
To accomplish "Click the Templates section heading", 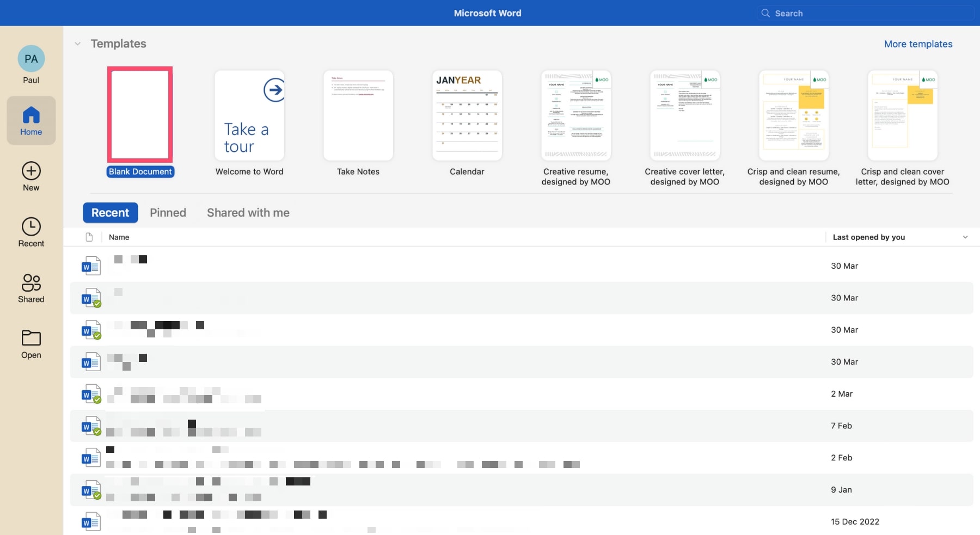I will 118,44.
